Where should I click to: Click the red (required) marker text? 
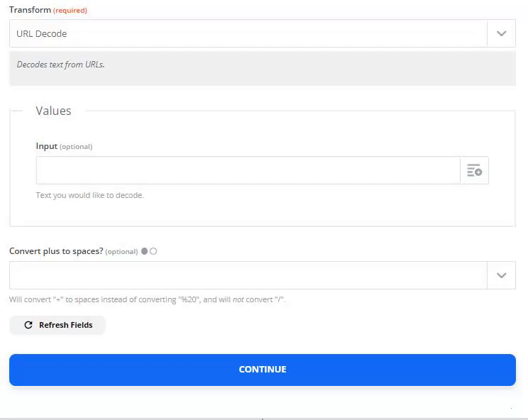[70, 11]
